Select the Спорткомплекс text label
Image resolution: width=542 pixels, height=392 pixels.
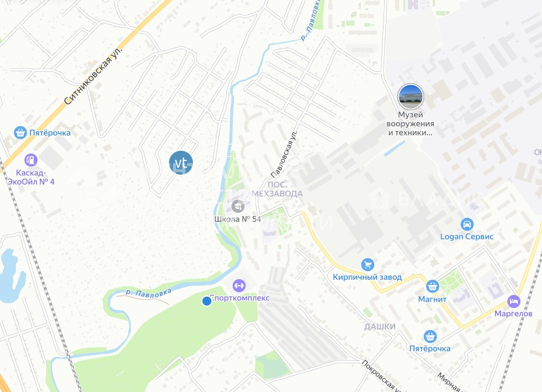(240, 298)
